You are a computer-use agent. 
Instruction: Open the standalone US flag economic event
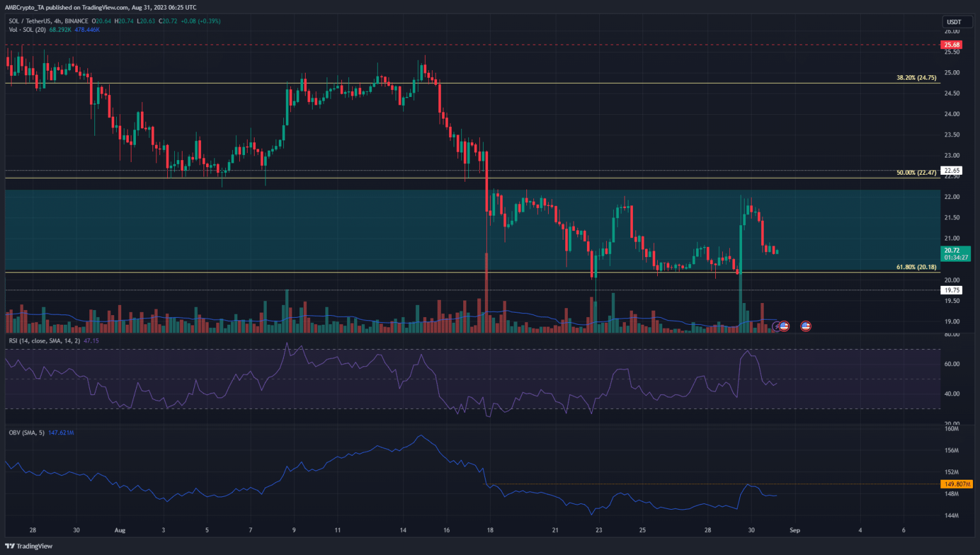pyautogui.click(x=806, y=326)
